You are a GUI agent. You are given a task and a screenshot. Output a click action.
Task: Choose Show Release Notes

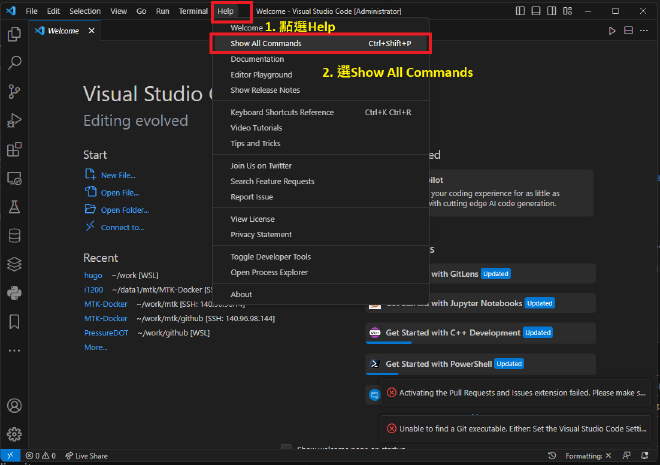pyautogui.click(x=321, y=90)
